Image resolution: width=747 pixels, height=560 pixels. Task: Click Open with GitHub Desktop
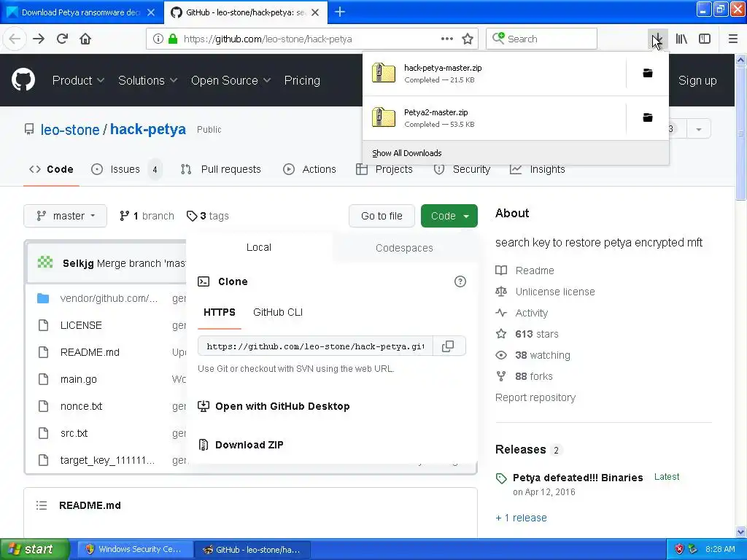tap(274, 406)
